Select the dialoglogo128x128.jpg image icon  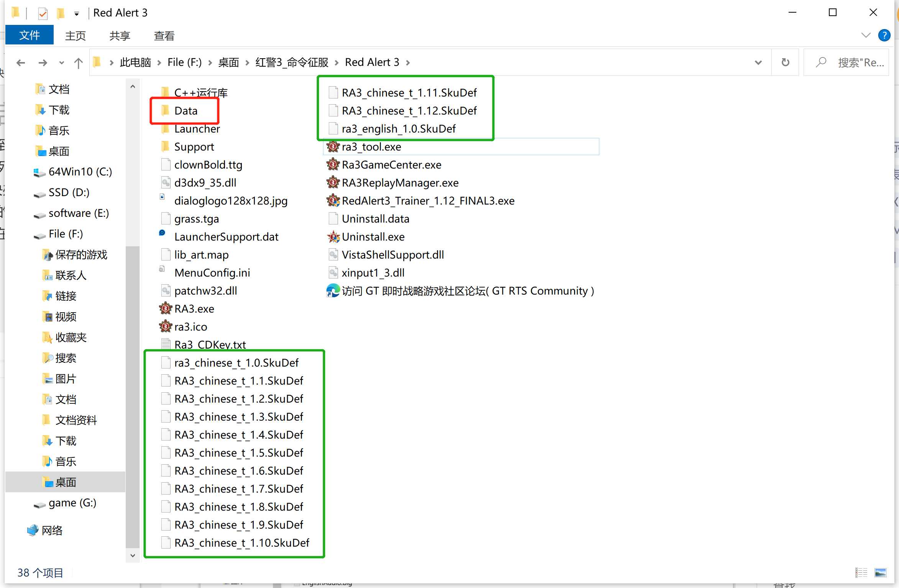pyautogui.click(x=162, y=197)
